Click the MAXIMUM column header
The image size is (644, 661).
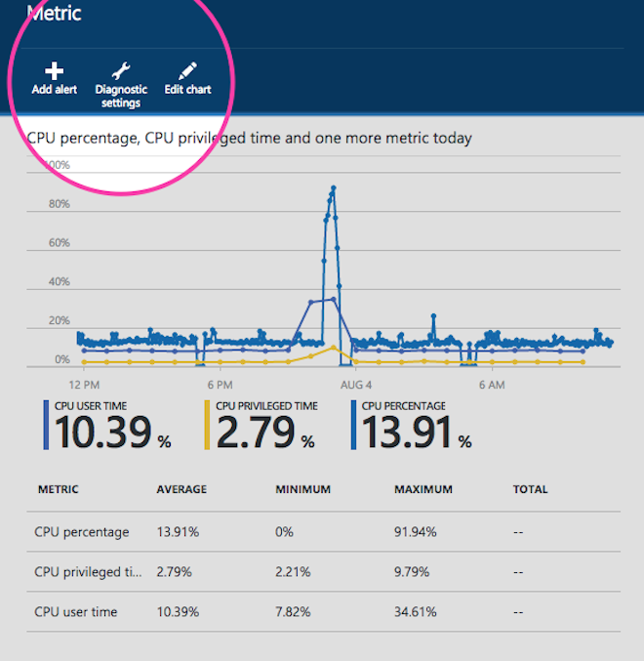coord(422,489)
